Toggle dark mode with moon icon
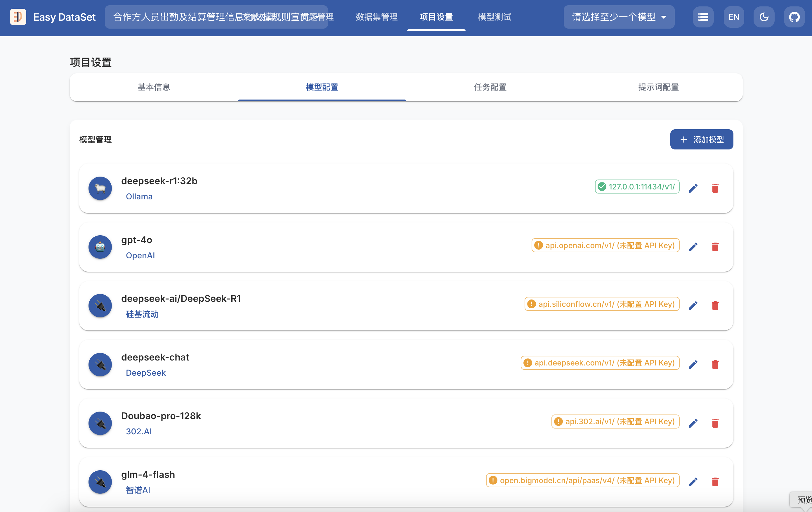The height and width of the screenshot is (512, 812). tap(764, 17)
